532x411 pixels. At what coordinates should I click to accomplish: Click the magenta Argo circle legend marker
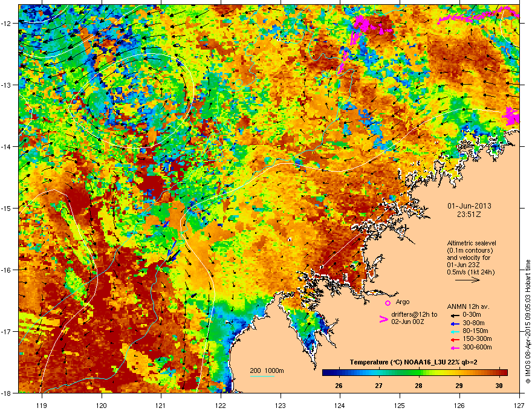[x=388, y=303]
